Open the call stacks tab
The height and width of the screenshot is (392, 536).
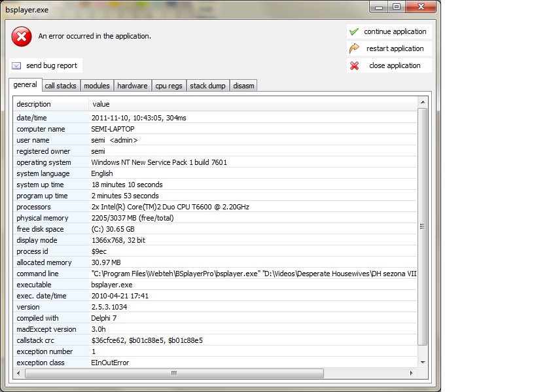tap(60, 86)
